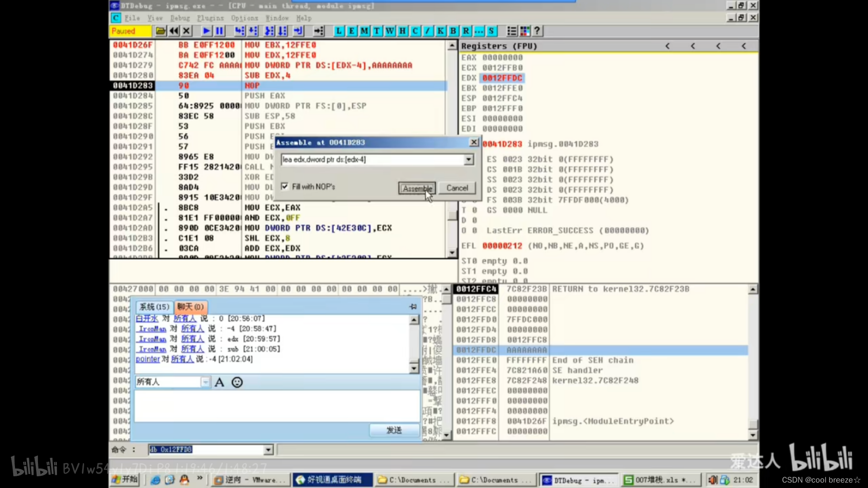Open Memory map with M button
Screen dimensions: 868x488
point(364,31)
